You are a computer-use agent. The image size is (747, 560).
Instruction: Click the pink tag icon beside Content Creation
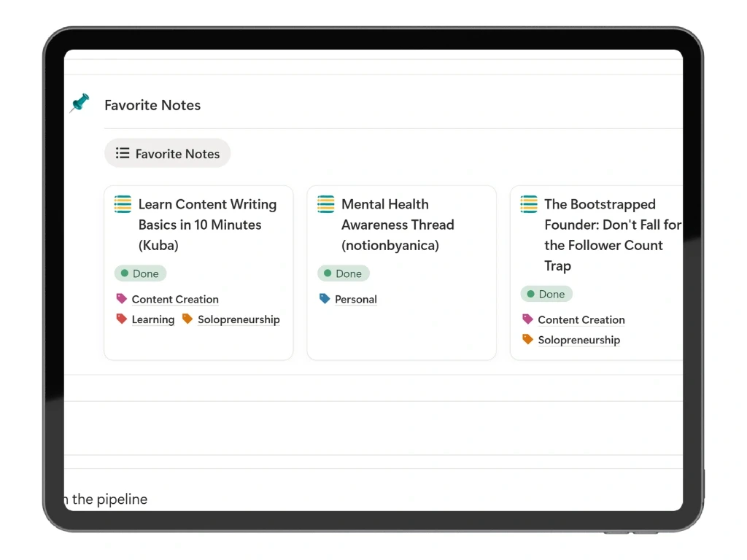[121, 299]
